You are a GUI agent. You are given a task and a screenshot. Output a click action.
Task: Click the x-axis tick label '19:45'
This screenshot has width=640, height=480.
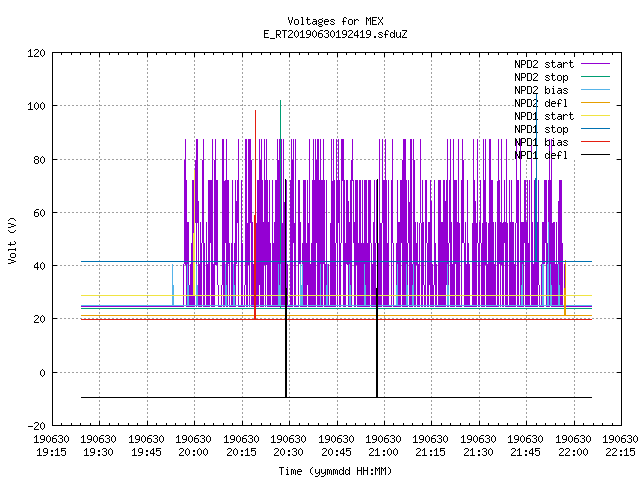146,452
